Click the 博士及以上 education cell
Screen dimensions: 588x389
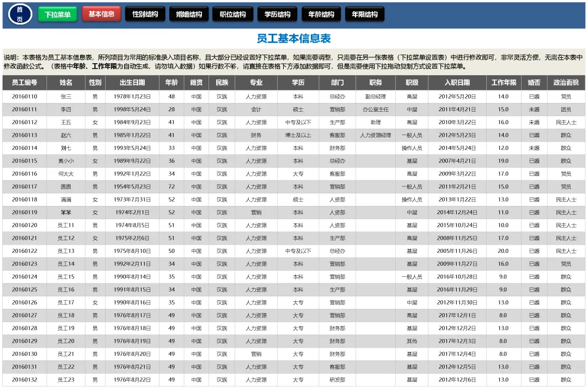(x=298, y=136)
